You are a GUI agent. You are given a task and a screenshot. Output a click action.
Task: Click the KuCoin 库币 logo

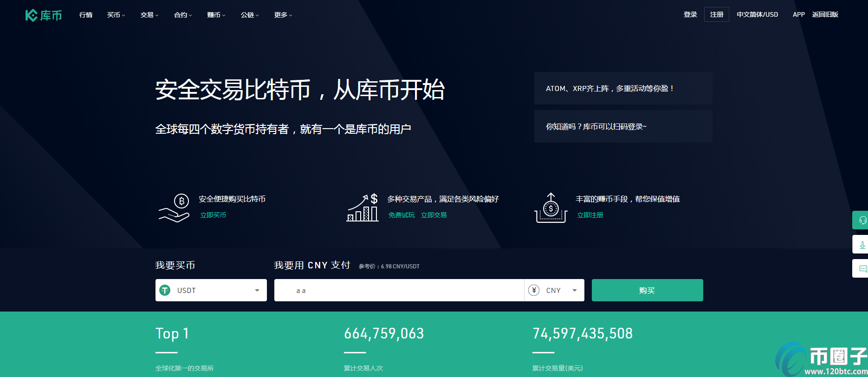[43, 15]
